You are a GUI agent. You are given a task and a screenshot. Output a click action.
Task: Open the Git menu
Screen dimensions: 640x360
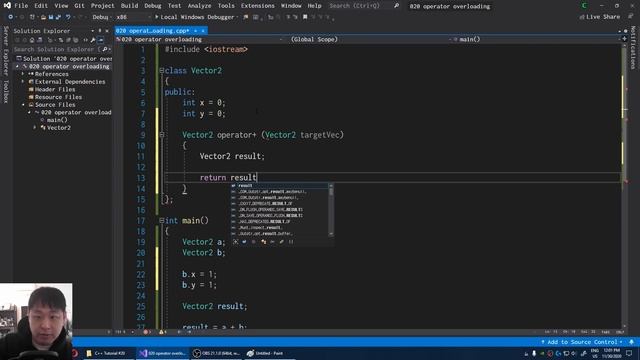coord(79,6)
